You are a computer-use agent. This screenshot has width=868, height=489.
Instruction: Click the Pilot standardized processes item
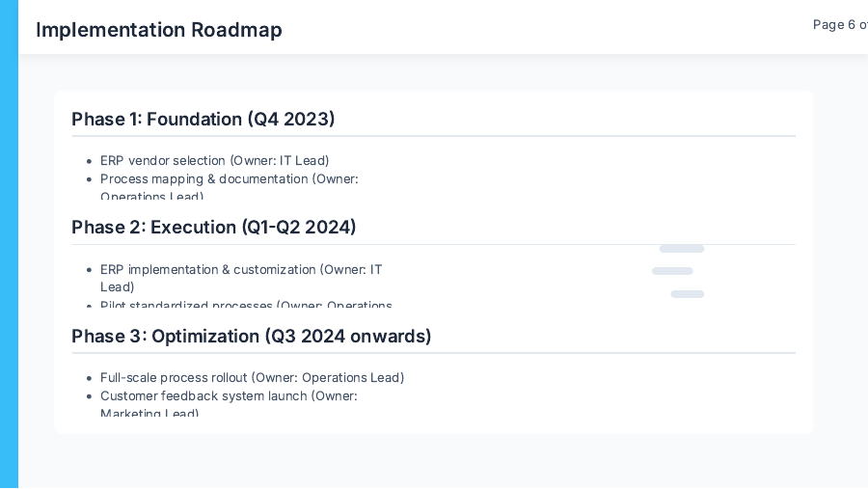[246, 306]
